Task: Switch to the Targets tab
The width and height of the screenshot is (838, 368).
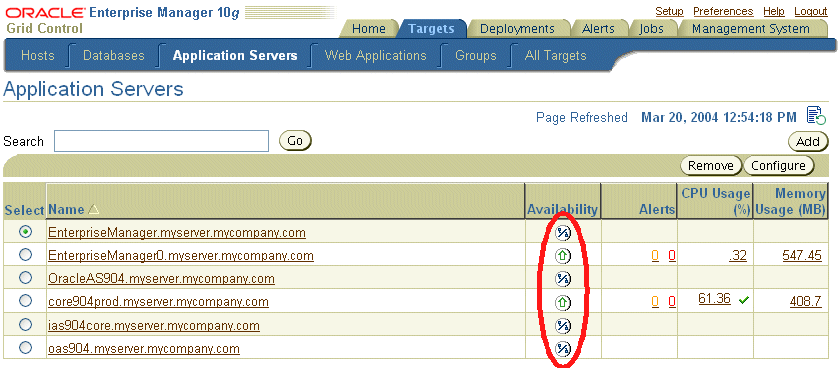Action: click(x=431, y=29)
